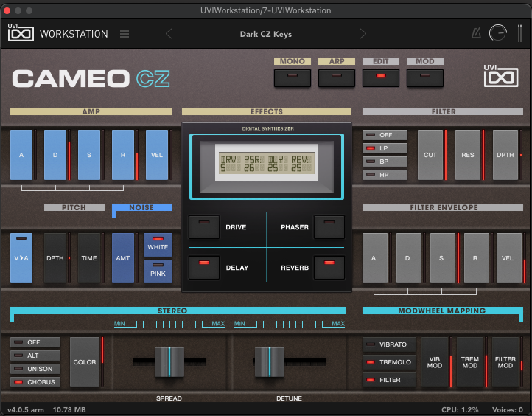The height and width of the screenshot is (416, 532).
Task: Select the HP filter type
Action: (x=385, y=175)
